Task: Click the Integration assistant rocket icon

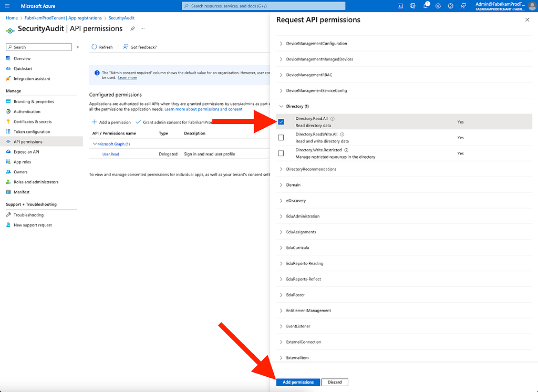Action: click(x=8, y=79)
